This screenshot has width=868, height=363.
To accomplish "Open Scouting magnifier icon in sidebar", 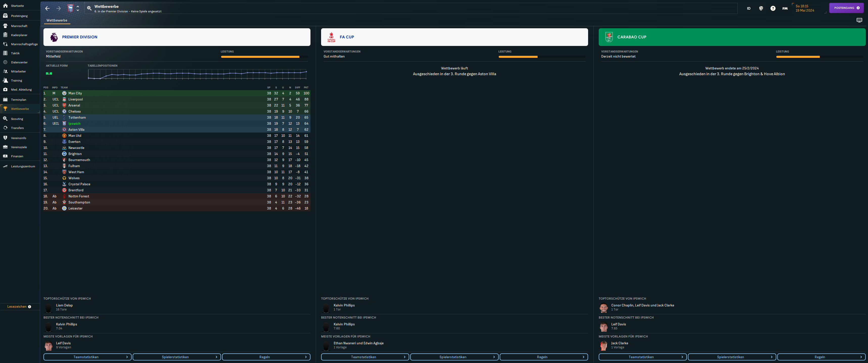I will (5, 119).
